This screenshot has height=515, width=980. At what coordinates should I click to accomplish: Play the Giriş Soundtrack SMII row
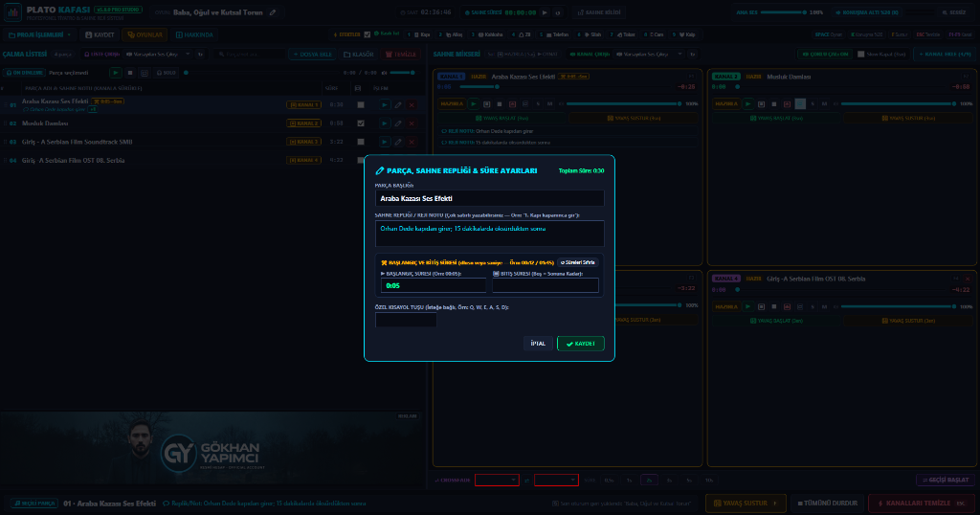tap(385, 142)
